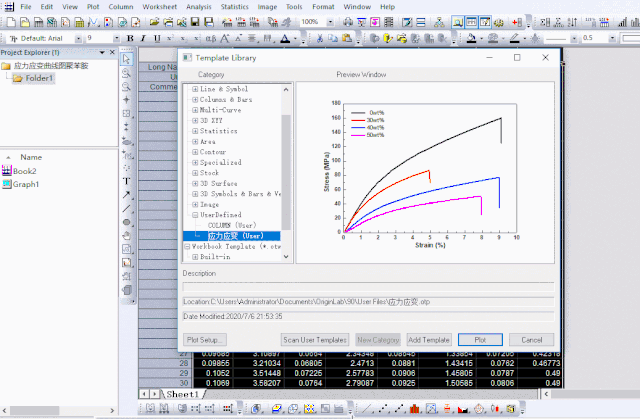Select the Arrow drawing tool
This screenshot has width=640, height=419.
(x=127, y=195)
